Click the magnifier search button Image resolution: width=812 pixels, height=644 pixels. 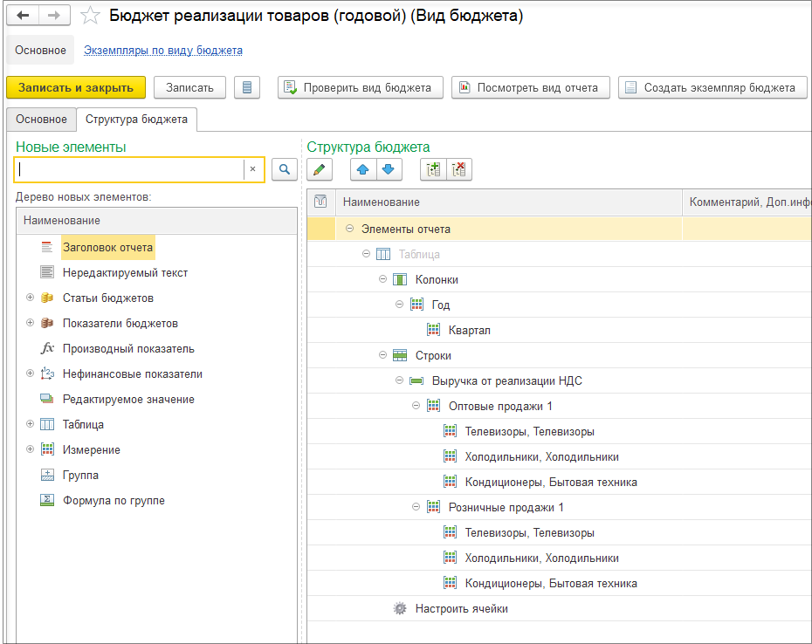click(284, 169)
